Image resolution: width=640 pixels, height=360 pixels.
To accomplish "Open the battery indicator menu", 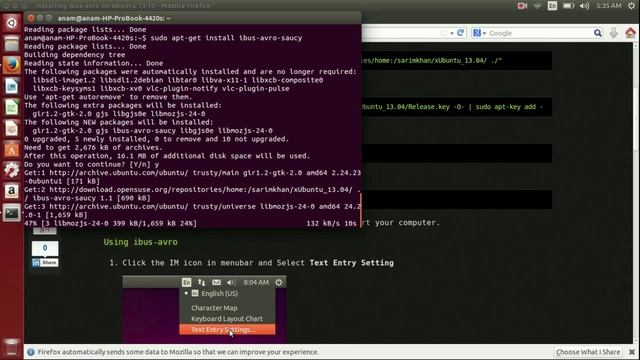I will click(x=568, y=6).
